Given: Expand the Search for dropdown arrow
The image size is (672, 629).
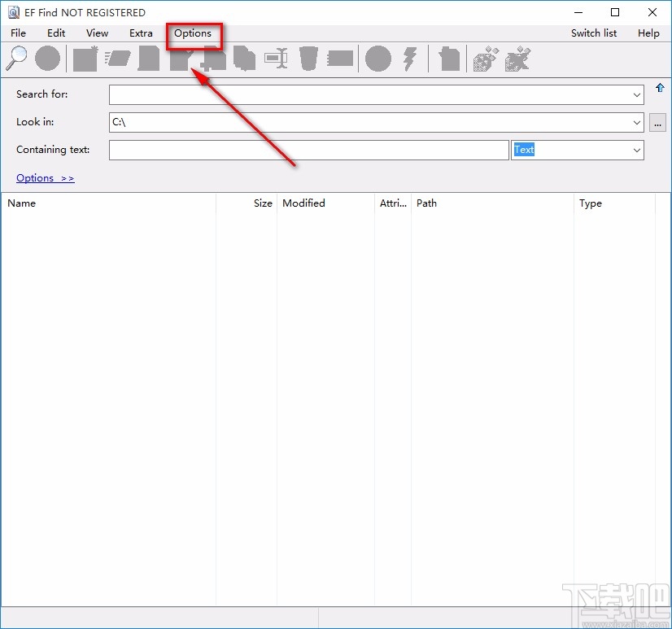Looking at the screenshot, I should pyautogui.click(x=637, y=94).
